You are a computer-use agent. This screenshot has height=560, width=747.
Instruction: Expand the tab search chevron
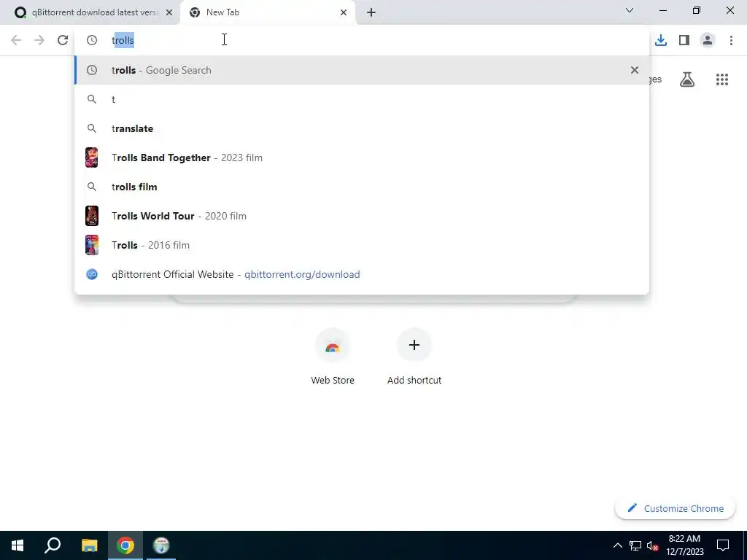click(x=630, y=10)
